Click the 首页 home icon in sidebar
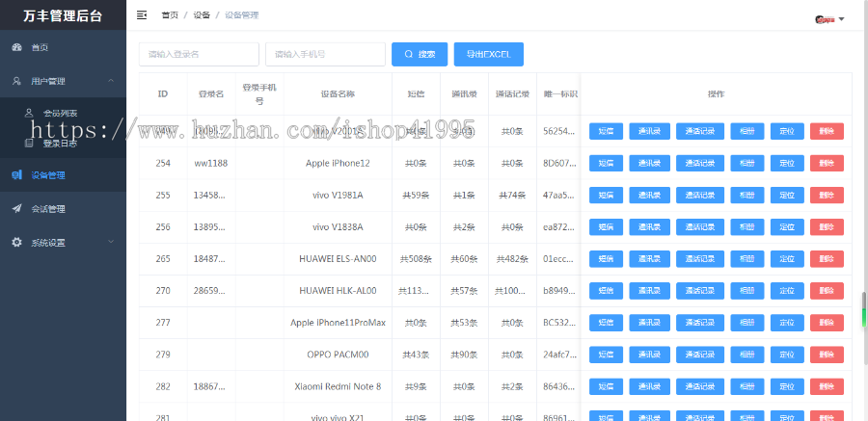868x421 pixels. coord(16,47)
